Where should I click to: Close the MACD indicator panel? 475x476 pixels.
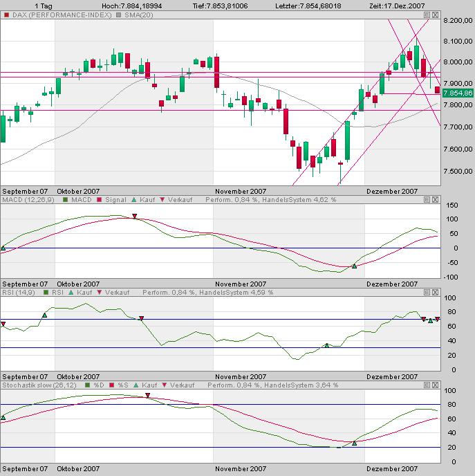pyautogui.click(x=435, y=199)
